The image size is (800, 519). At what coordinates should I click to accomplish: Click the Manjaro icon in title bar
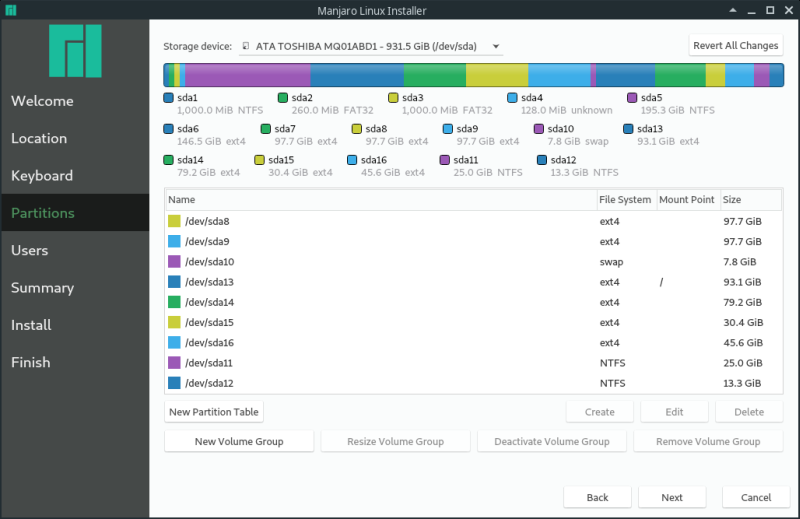pyautogui.click(x=11, y=10)
